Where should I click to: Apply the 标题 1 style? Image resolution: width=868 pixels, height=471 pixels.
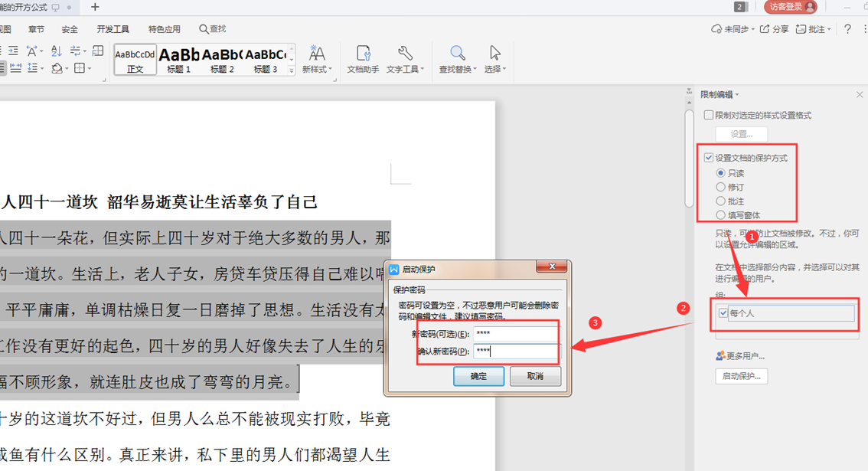click(178, 57)
